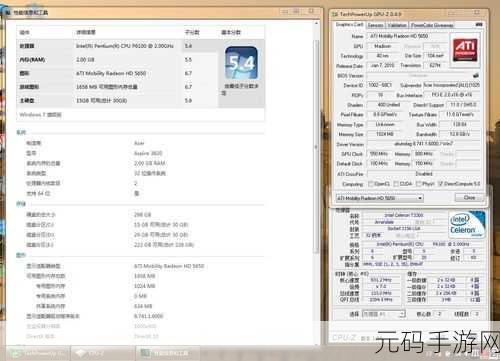Click the ATI CrossFire Disabled field
The image size is (500, 361).
point(423,174)
